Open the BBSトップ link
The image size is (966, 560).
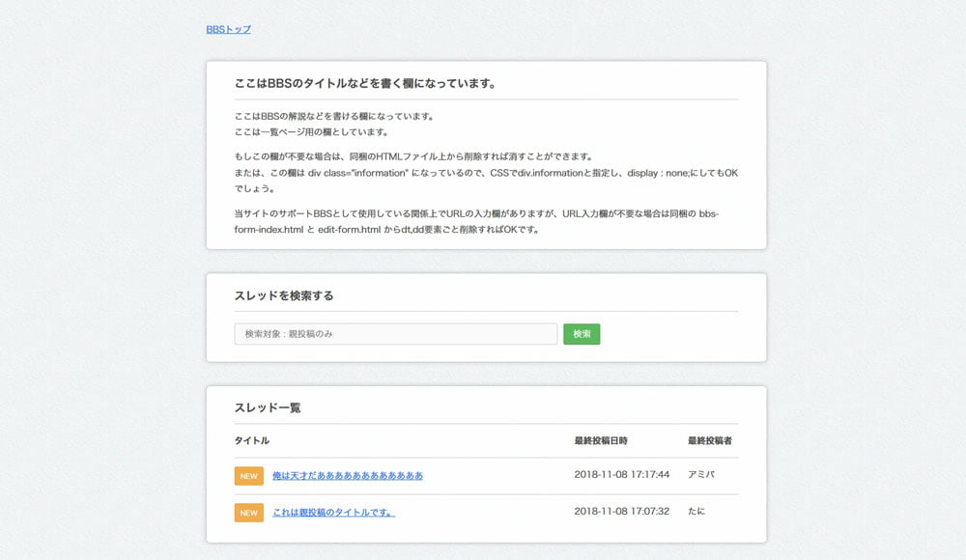tap(229, 30)
